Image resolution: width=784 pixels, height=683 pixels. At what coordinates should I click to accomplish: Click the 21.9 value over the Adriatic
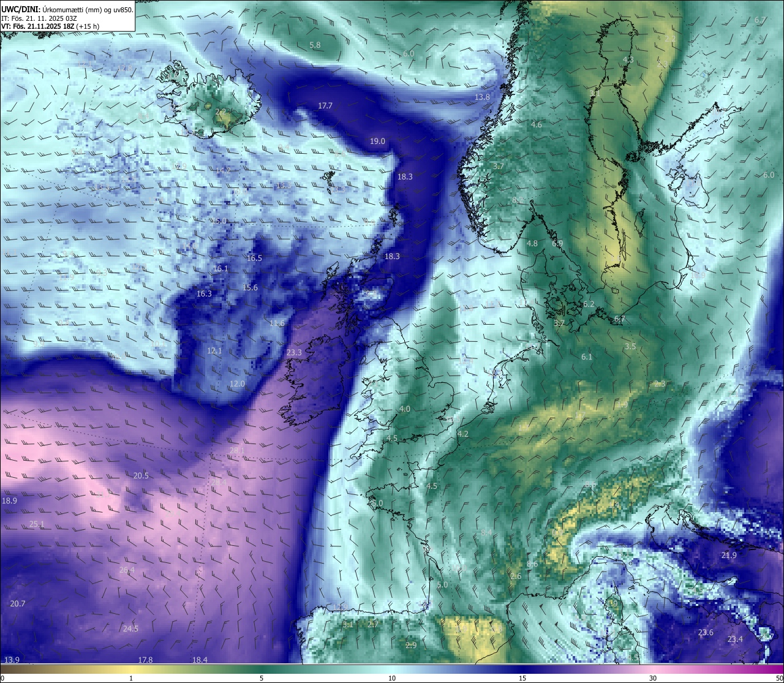729,556
